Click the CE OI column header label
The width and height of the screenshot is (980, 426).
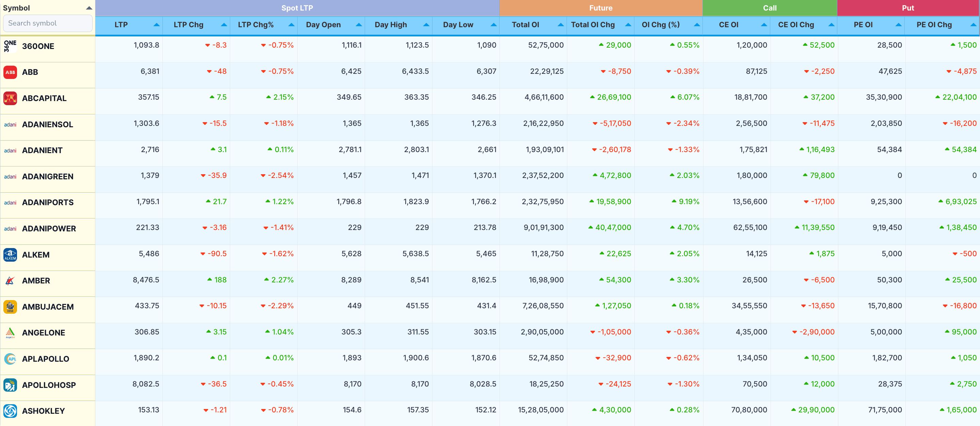tap(729, 25)
